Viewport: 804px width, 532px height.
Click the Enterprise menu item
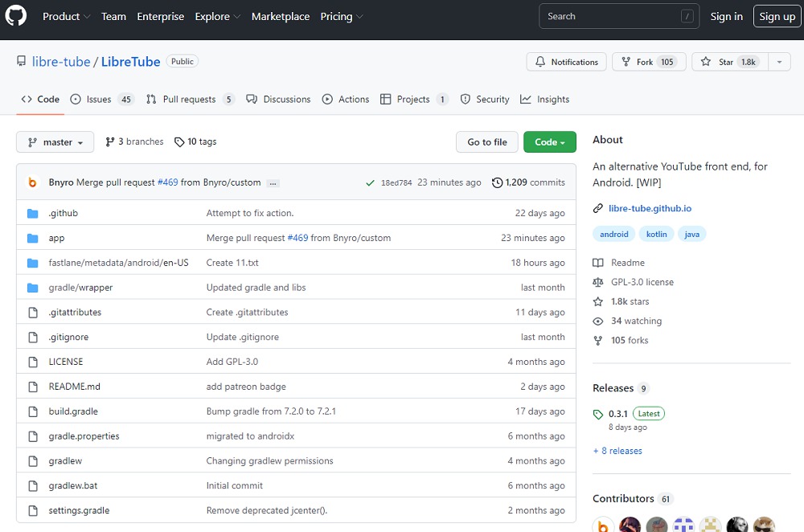pyautogui.click(x=161, y=16)
